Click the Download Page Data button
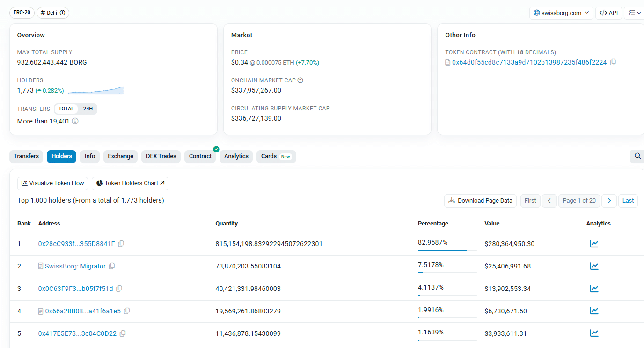 (x=480, y=200)
